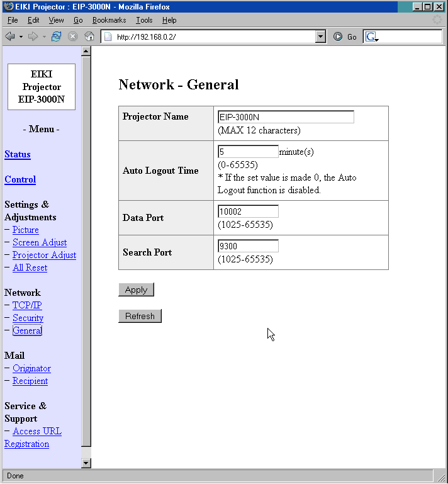Click the Back arrow navigation icon
The image size is (448, 484).
(x=10, y=37)
